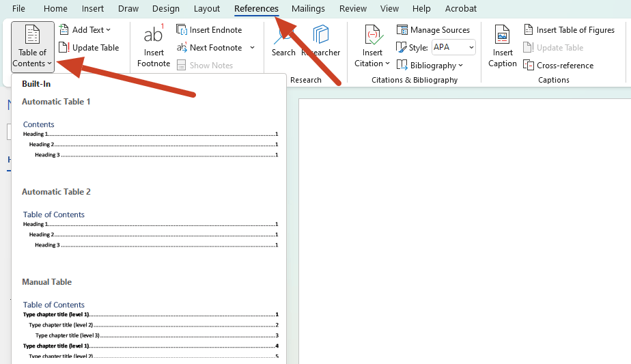Image resolution: width=631 pixels, height=364 pixels.
Task: Open the citation Style APA combo box
Action: click(x=453, y=47)
